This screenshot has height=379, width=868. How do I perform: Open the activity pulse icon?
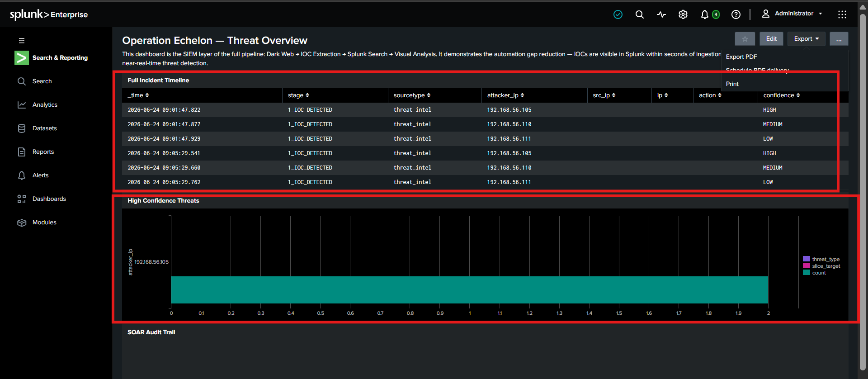[661, 14]
